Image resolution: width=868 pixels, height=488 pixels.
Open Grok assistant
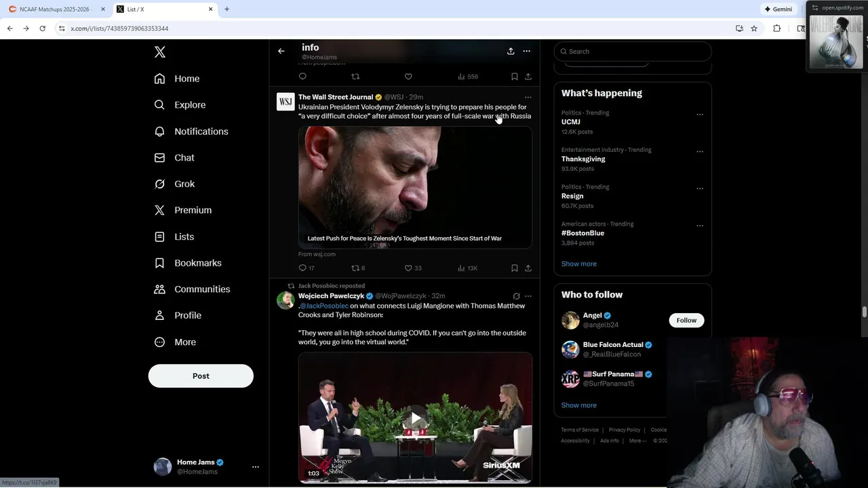point(174,184)
